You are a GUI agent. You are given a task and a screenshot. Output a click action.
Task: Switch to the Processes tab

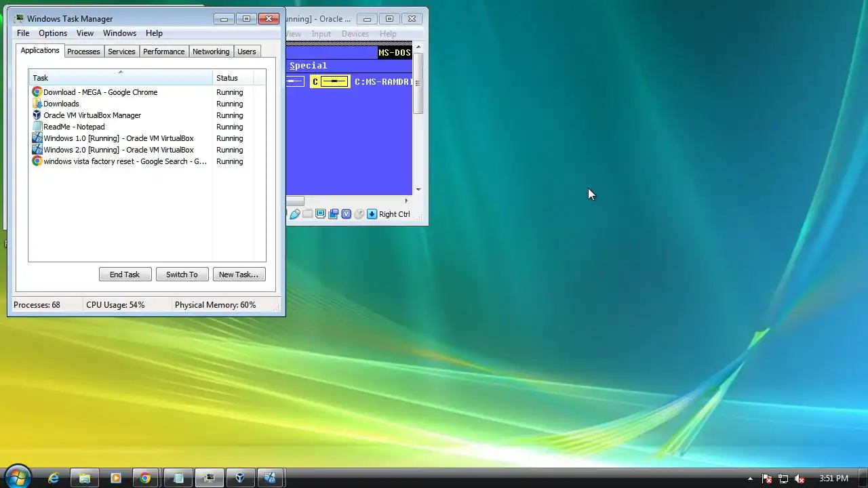click(83, 52)
